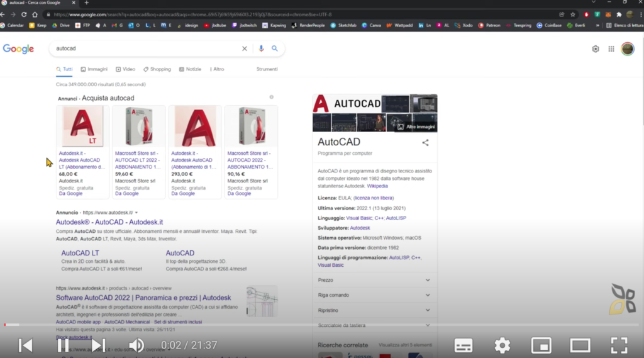The image size is (644, 358).
Task: Open Drive bookmark
Action: point(61,25)
